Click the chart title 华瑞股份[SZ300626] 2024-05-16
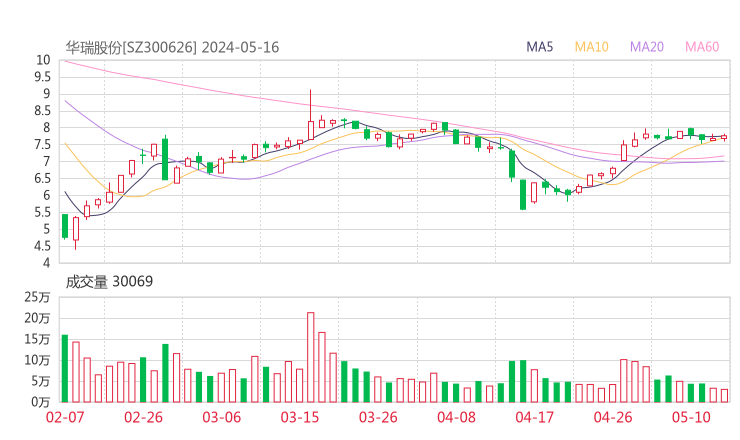The width and height of the screenshot is (740, 440). pyautogui.click(x=172, y=47)
